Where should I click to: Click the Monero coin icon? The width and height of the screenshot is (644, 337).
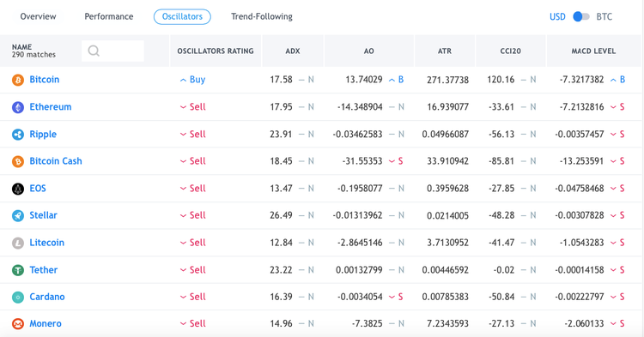(18, 324)
